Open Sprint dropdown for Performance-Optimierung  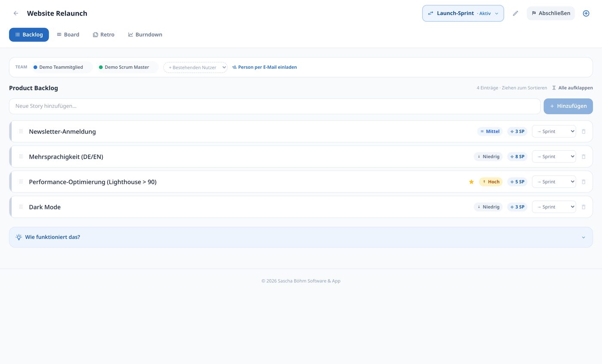554,182
